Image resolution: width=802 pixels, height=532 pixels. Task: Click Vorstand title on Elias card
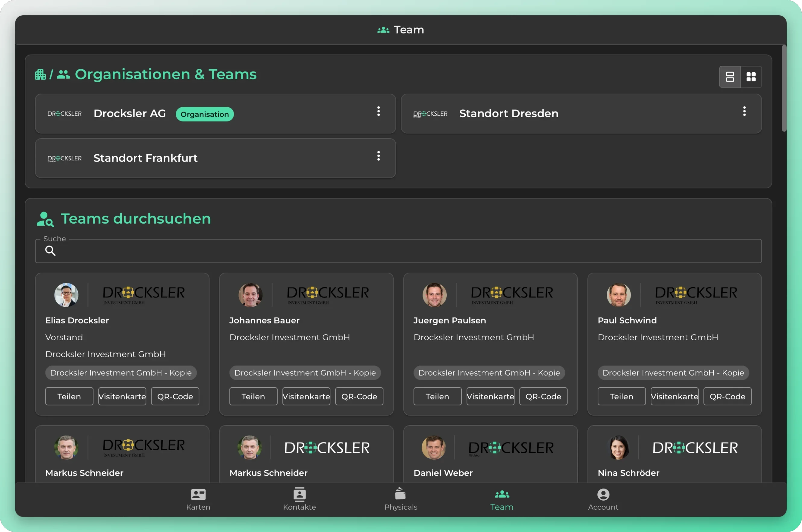pos(64,337)
